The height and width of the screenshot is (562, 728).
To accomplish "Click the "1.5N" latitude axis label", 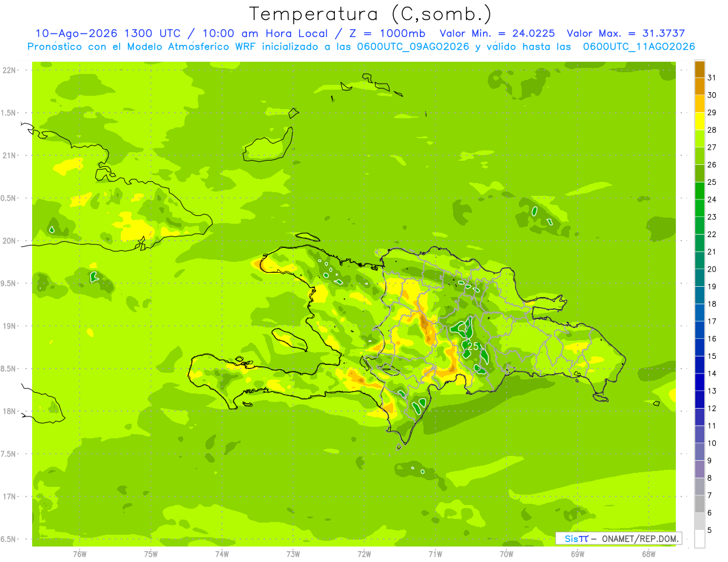I will pyautogui.click(x=9, y=113).
